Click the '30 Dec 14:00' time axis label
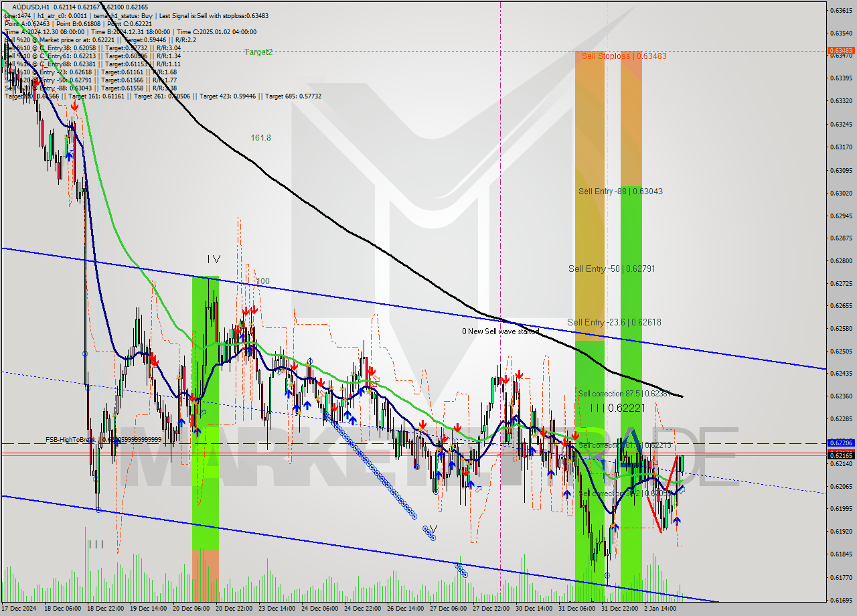This screenshot has height=616, width=857. click(533, 609)
